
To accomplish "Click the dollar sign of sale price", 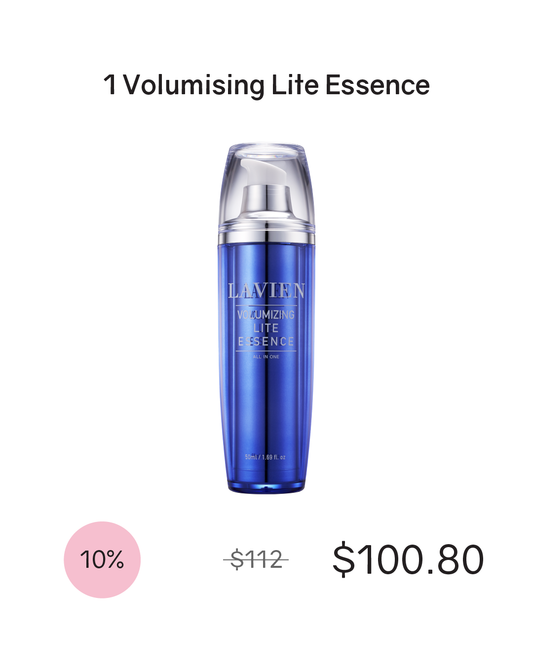I will pos(343,559).
